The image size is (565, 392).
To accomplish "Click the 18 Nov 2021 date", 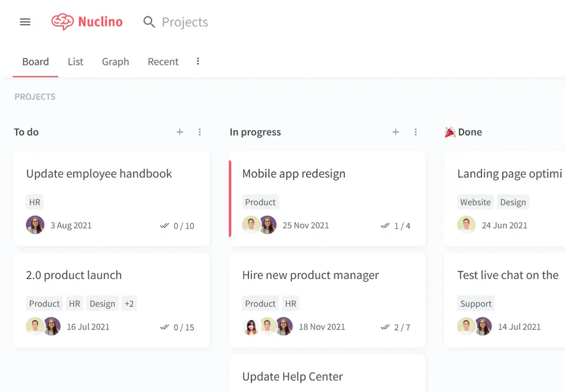I will (322, 327).
